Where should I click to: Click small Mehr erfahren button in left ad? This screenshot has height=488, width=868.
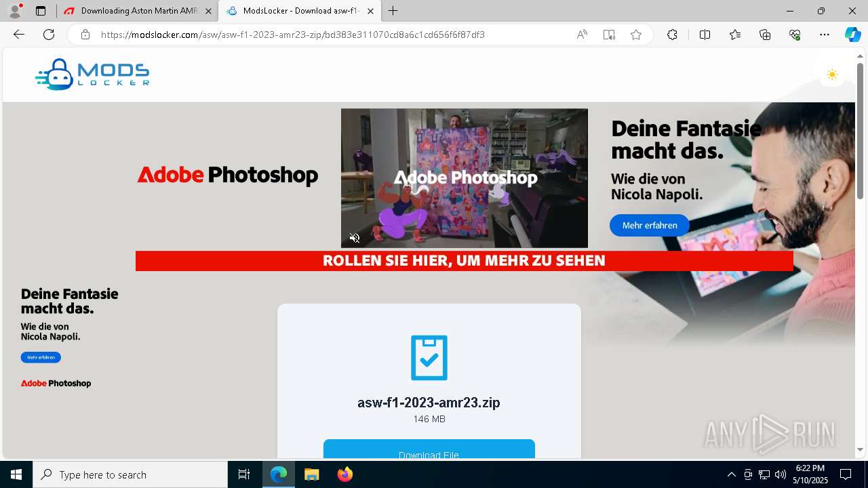point(41,357)
